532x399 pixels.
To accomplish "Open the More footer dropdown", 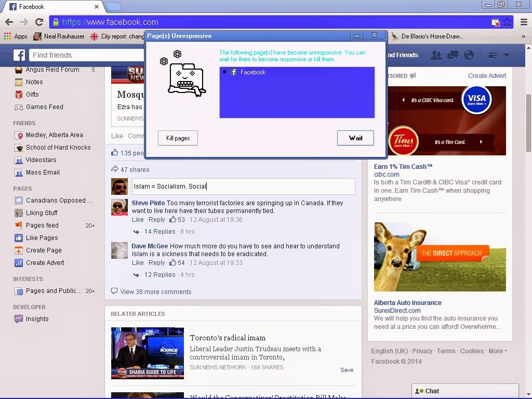I will tap(498, 351).
